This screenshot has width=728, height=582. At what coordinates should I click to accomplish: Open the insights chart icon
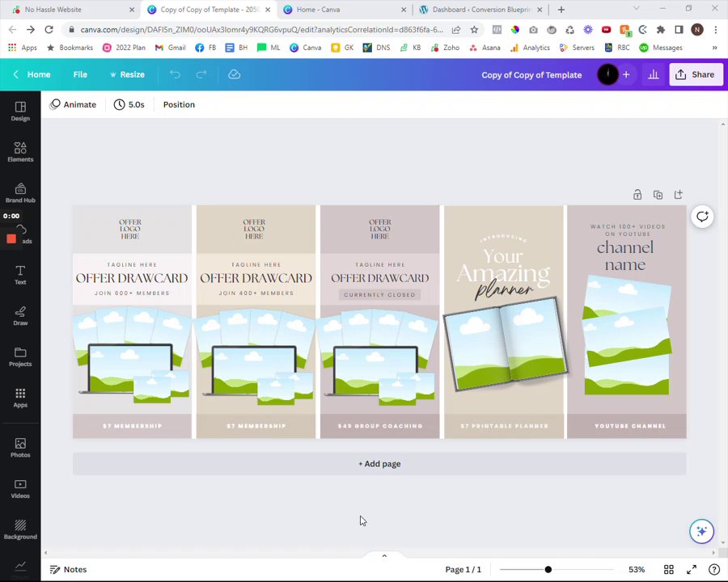coord(654,74)
